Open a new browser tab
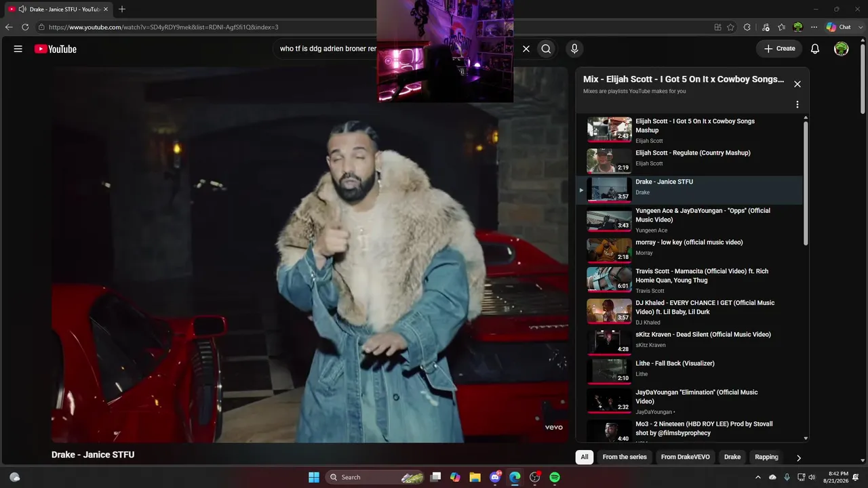The image size is (868, 488). (122, 9)
